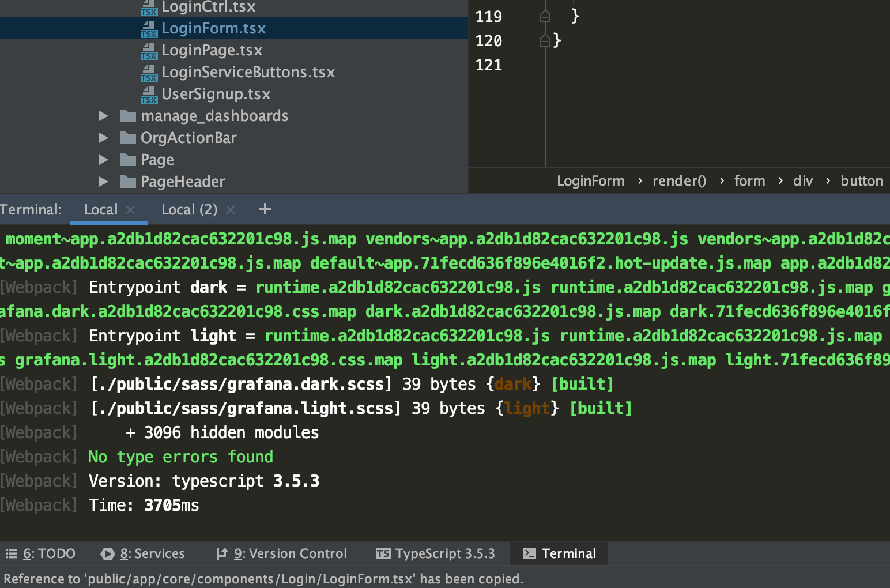Click 'Time: 3705ms' terminal line
The height and width of the screenshot is (588, 890).
[144, 505]
